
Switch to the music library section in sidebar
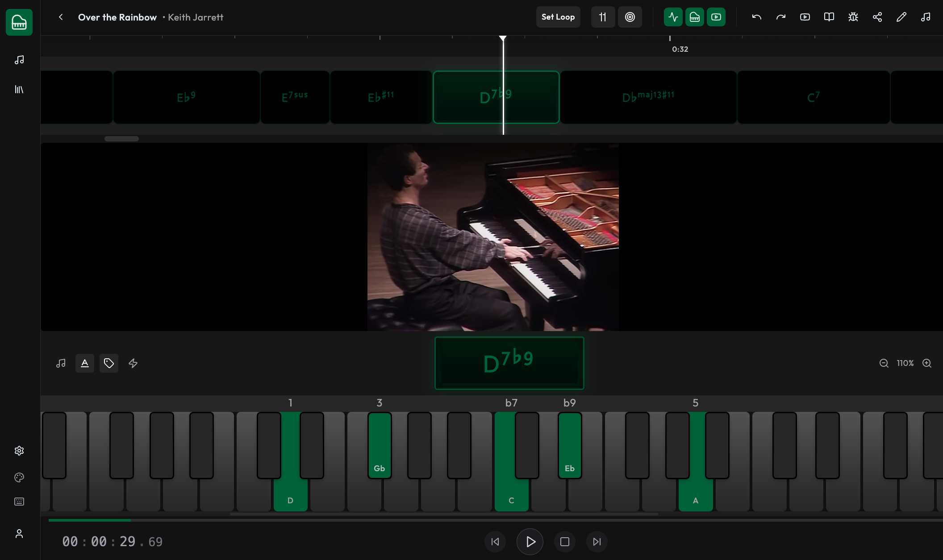tap(19, 89)
